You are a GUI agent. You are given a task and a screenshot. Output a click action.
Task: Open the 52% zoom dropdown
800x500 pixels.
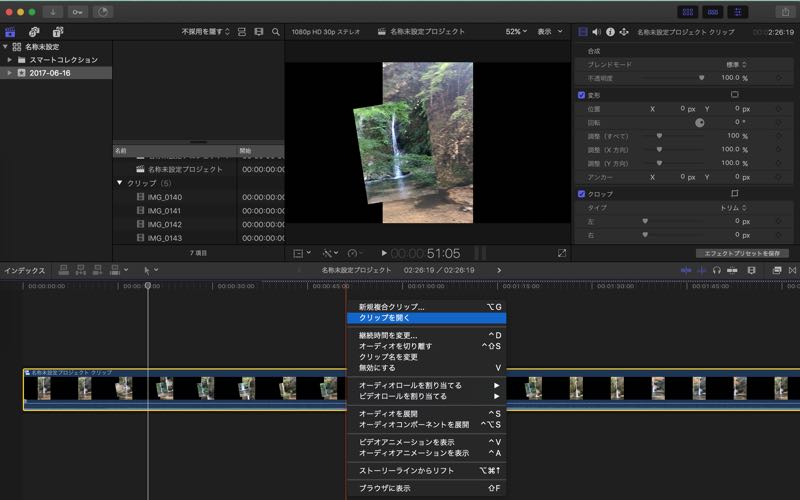point(516,32)
